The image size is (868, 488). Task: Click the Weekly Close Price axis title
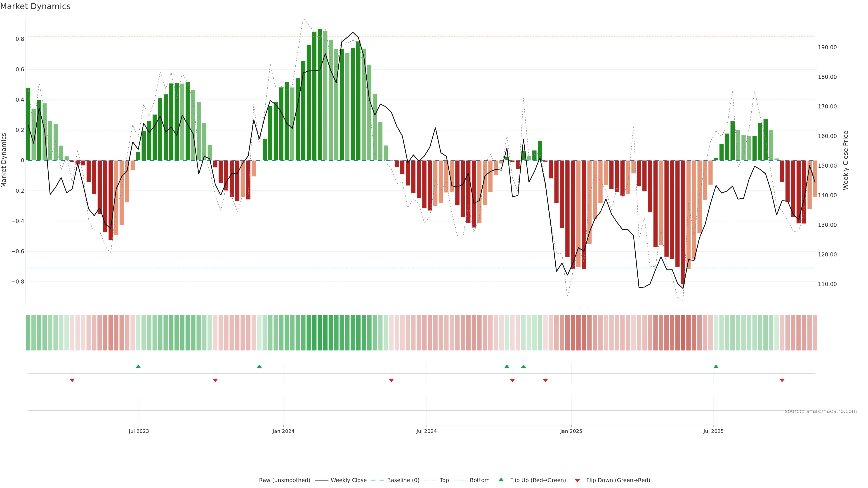[845, 160]
